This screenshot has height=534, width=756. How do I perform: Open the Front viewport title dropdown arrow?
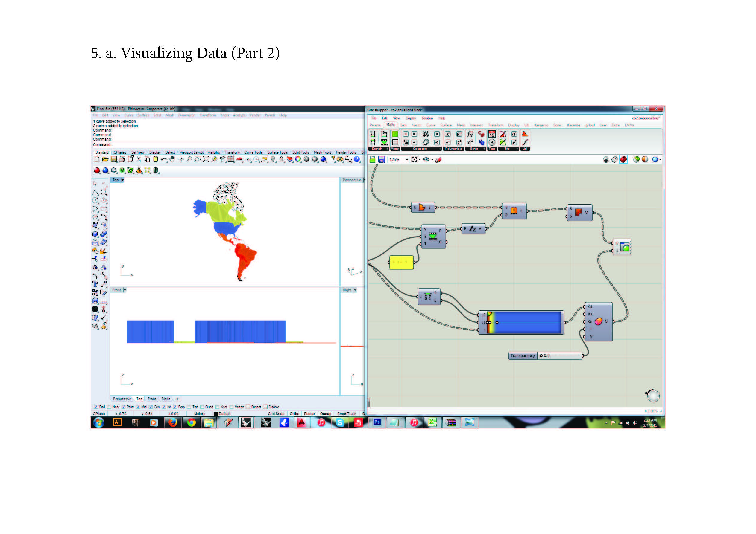pos(125,290)
